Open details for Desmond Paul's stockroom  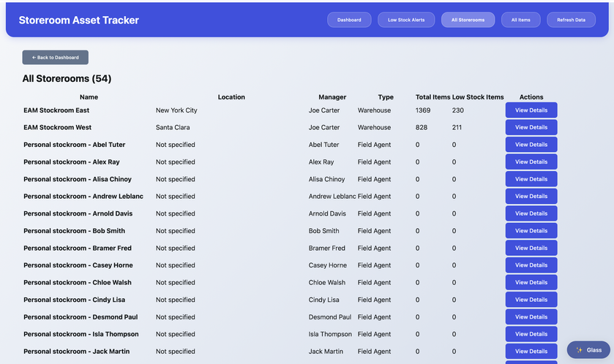[x=531, y=317]
